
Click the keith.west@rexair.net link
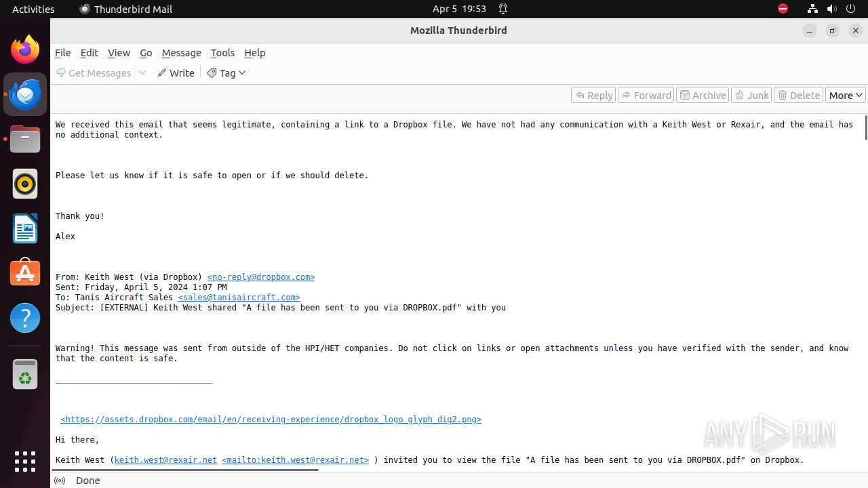(165, 460)
